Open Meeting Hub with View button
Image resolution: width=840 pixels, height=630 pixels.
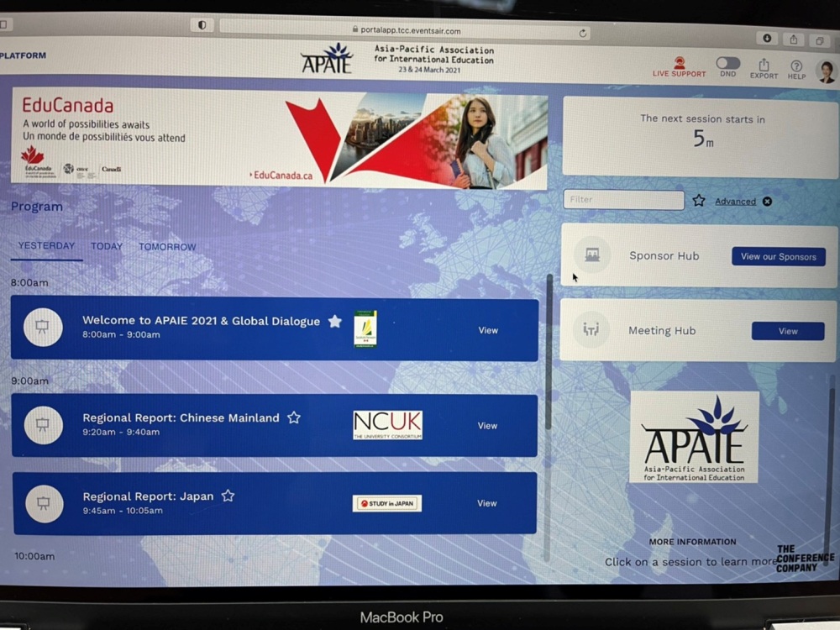click(x=788, y=331)
